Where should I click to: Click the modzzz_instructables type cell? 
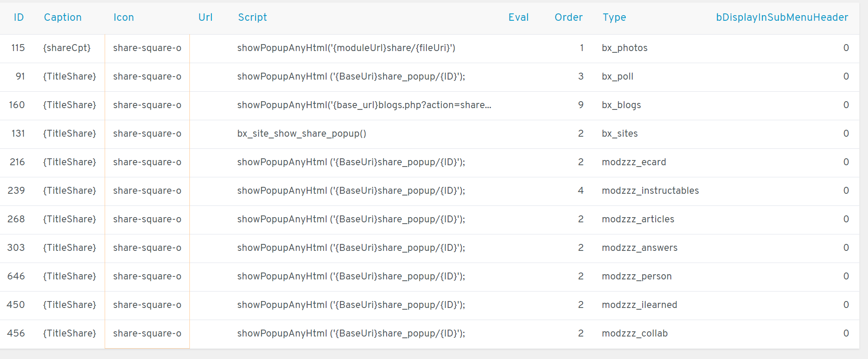click(x=650, y=191)
